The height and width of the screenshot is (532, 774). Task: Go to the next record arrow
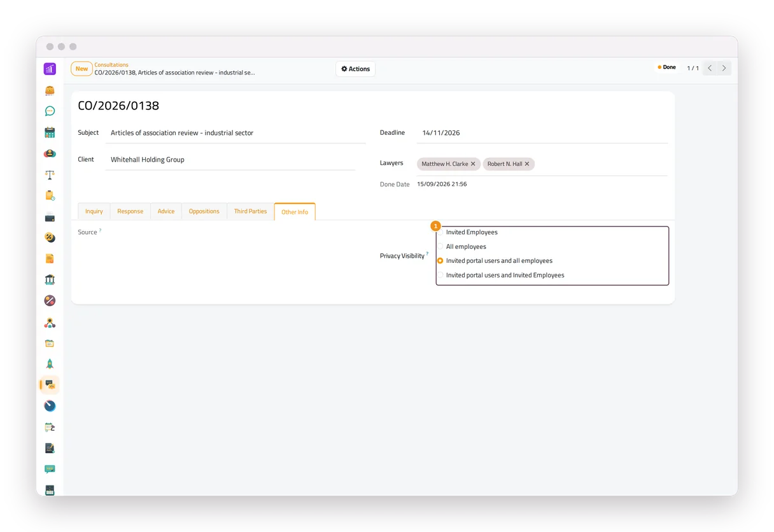click(x=724, y=68)
